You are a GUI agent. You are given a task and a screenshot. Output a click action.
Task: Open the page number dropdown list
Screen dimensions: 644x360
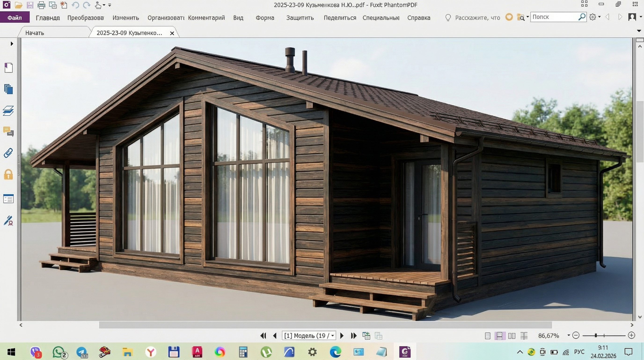333,336
